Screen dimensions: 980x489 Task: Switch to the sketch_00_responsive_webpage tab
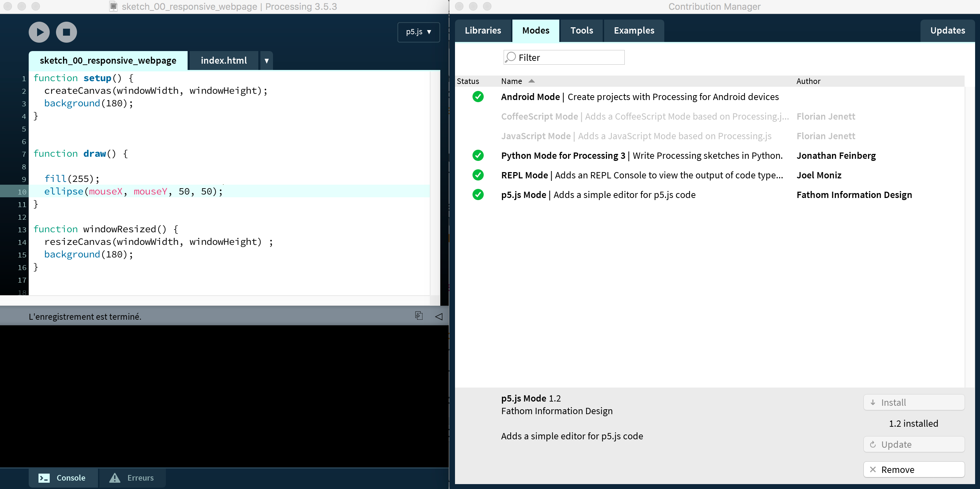pyautogui.click(x=108, y=61)
